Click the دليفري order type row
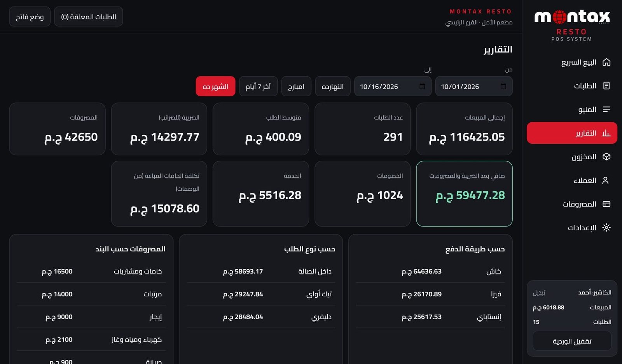 pos(261,317)
